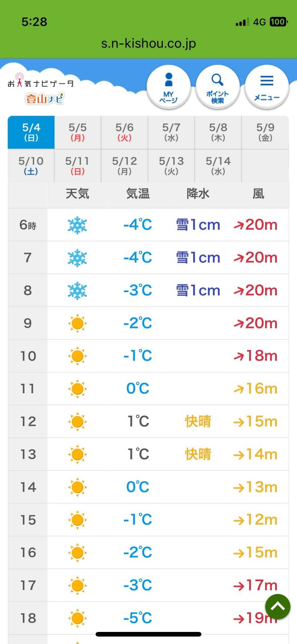The height and width of the screenshot is (644, 297).
Task: Tap the battery indicator in the status bar
Action: [278, 22]
